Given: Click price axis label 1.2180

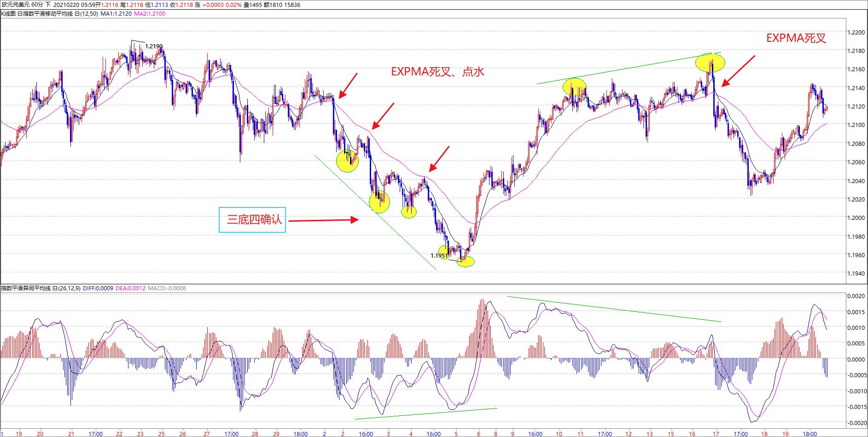Looking at the screenshot, I should [x=856, y=51].
